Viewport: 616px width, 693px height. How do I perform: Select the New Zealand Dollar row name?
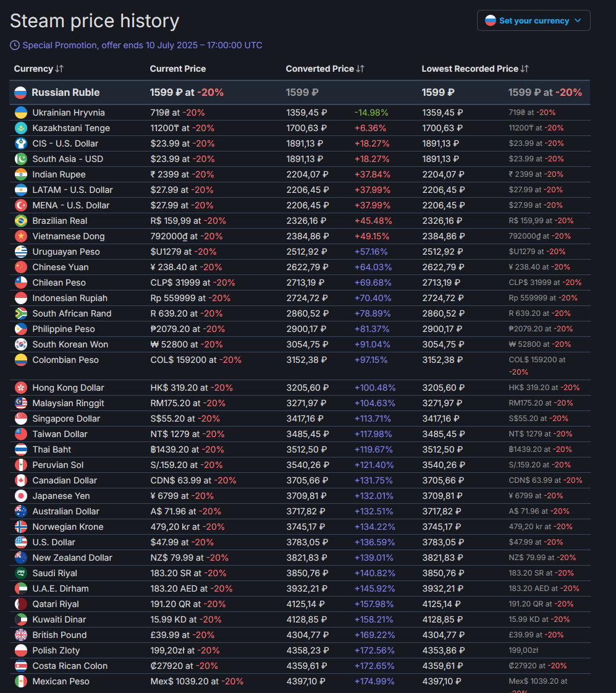72,558
